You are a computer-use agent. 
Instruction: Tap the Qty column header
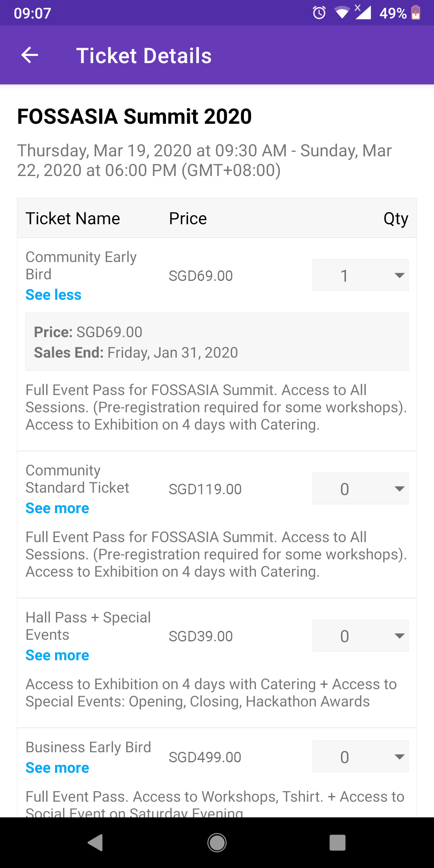click(396, 219)
